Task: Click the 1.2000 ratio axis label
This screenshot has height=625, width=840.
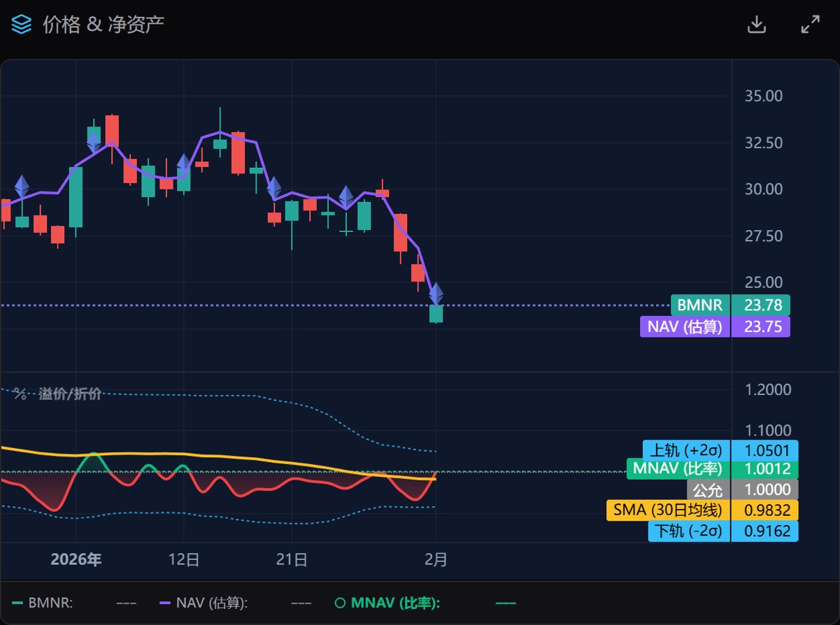Action: click(769, 389)
